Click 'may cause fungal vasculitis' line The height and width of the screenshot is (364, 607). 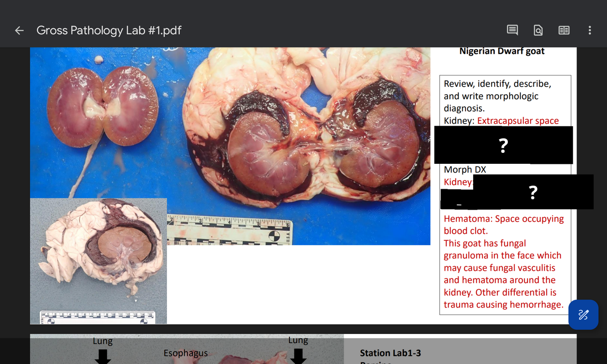[499, 268]
